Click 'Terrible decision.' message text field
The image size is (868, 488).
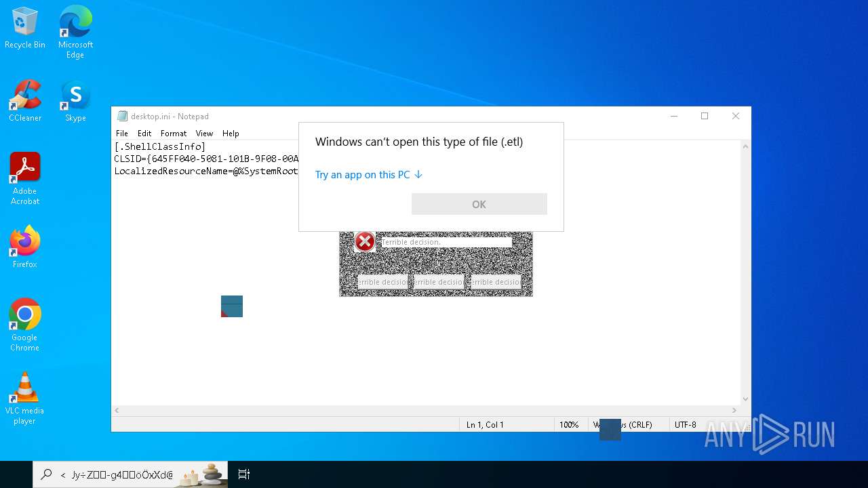click(x=446, y=242)
